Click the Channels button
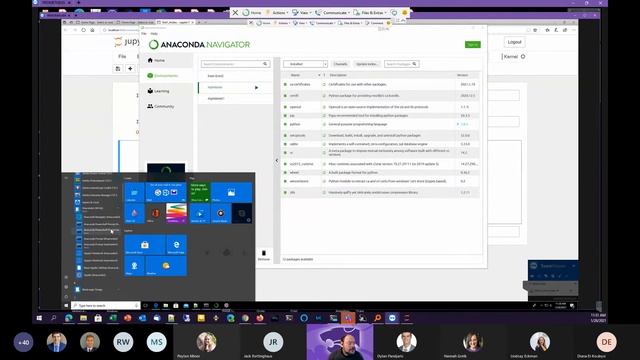The image size is (640, 360). [x=340, y=64]
